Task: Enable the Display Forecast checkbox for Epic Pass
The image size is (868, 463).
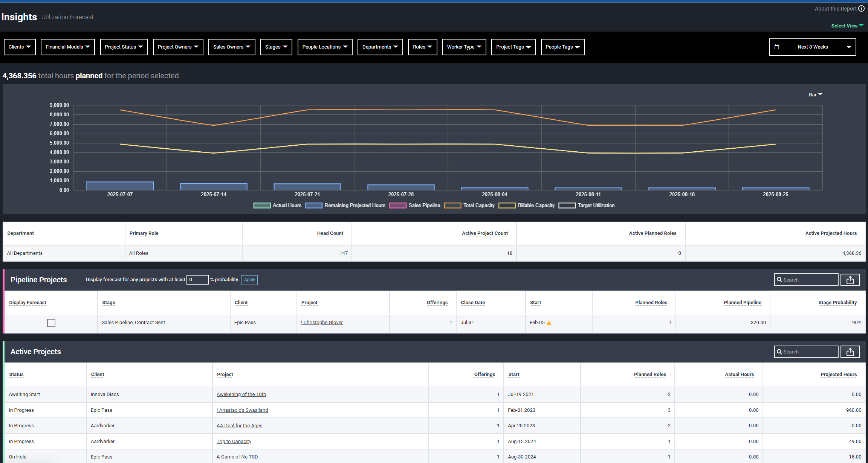Action: coord(51,323)
